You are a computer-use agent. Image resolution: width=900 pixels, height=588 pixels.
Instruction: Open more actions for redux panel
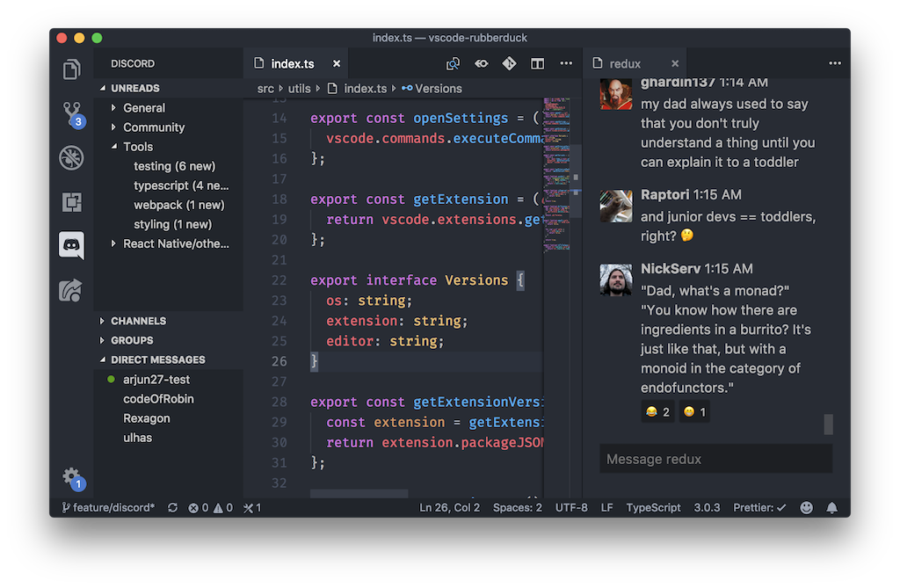pyautogui.click(x=835, y=63)
